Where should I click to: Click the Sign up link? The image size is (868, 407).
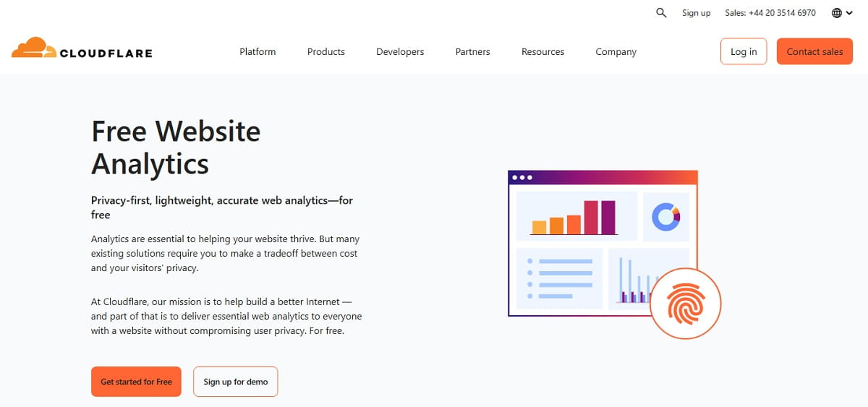696,13
